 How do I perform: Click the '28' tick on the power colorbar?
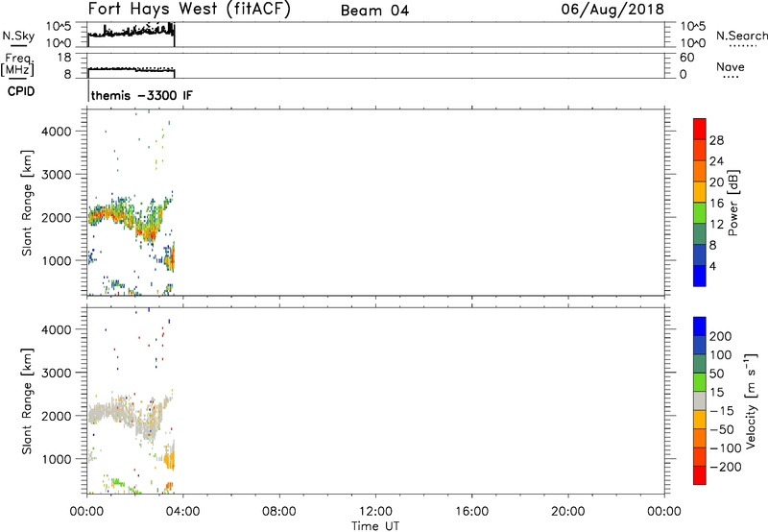tap(716, 140)
